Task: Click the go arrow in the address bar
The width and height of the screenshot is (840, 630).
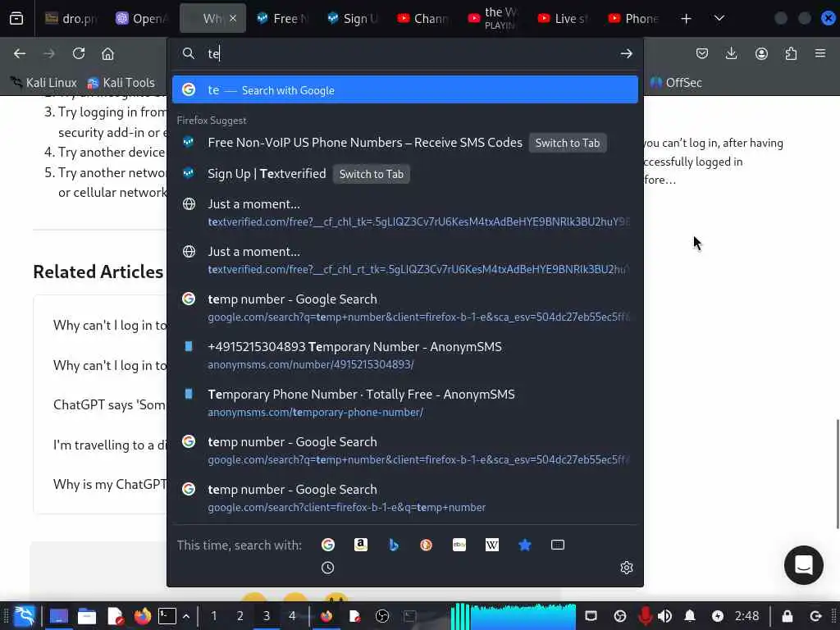Action: coord(626,53)
